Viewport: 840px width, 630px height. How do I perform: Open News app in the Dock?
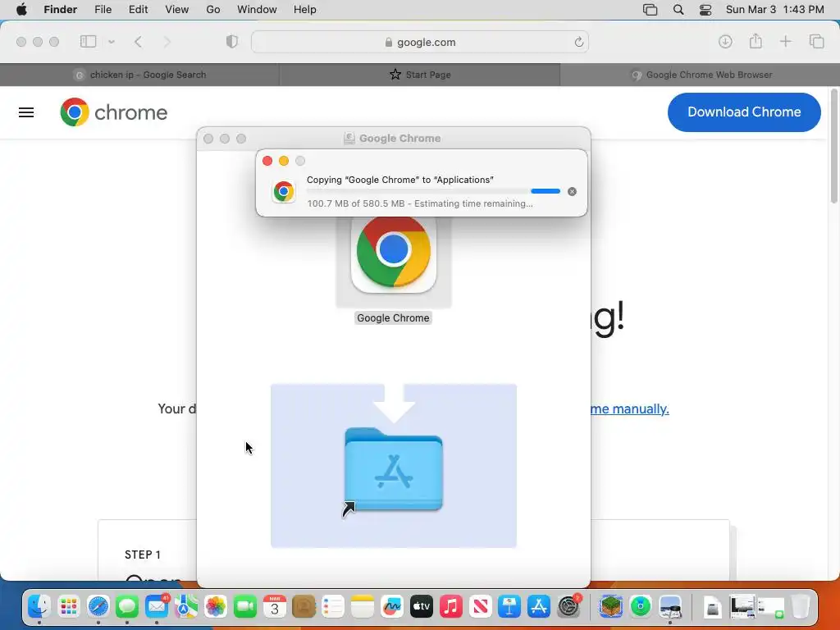point(480,606)
